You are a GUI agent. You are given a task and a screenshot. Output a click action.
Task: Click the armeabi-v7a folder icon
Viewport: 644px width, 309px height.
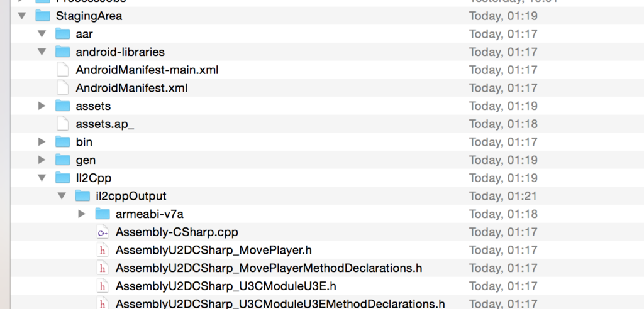(103, 214)
